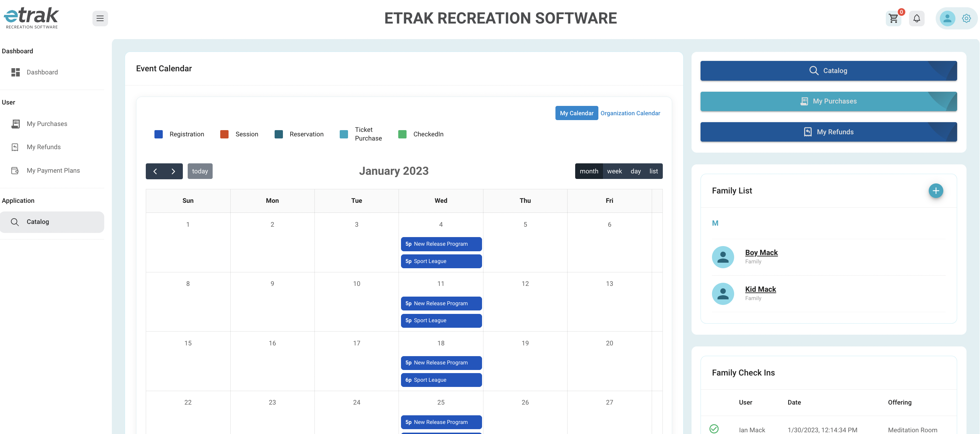The width and height of the screenshot is (980, 434).
Task: Open New Release Program event on January 18
Action: click(x=441, y=363)
